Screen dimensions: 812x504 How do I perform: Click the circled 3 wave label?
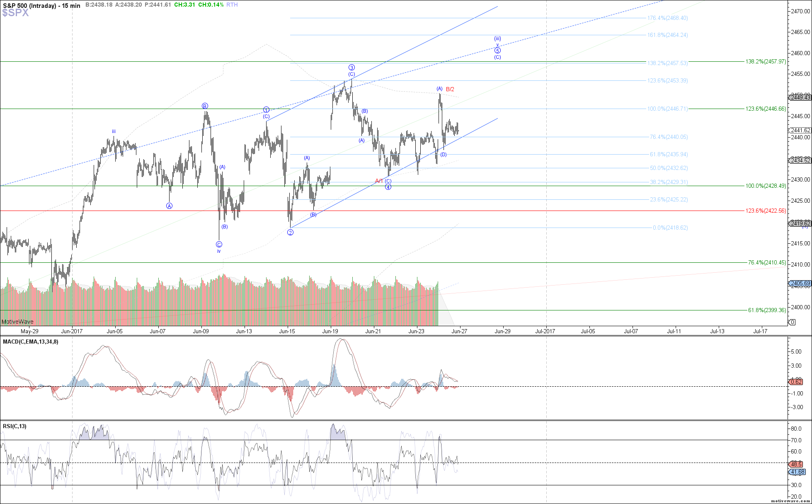click(x=351, y=68)
